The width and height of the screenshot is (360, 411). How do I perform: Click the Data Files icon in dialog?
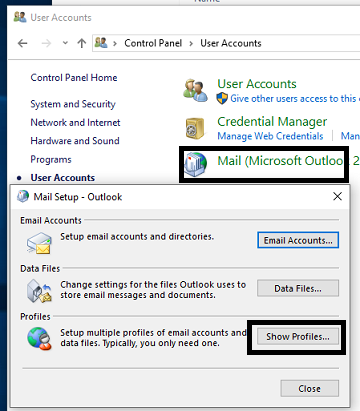(x=39, y=291)
